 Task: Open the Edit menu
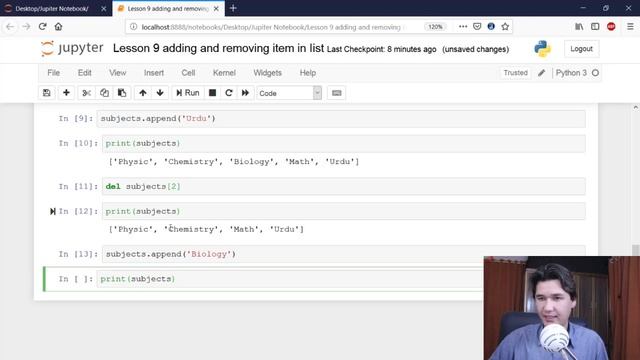84,73
